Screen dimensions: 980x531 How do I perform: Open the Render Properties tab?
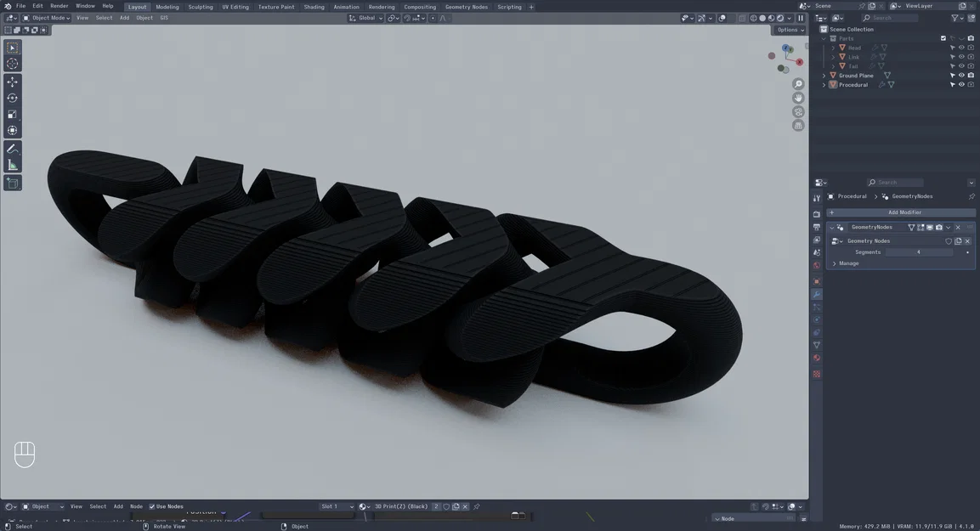[816, 213]
